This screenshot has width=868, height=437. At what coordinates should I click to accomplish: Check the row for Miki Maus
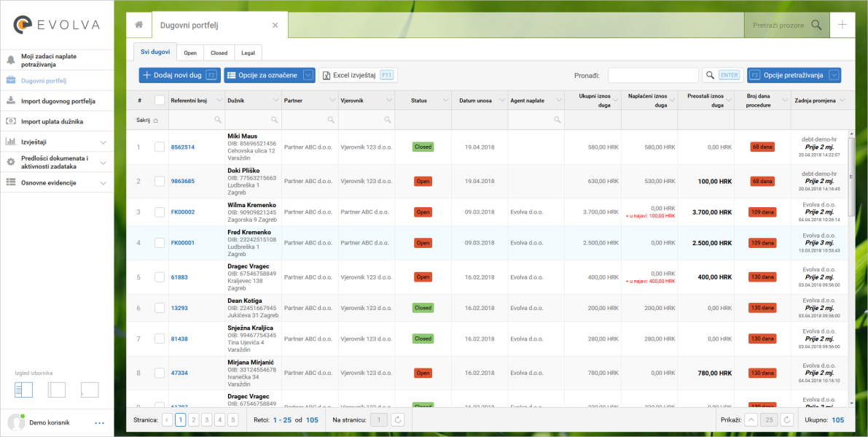pos(160,147)
